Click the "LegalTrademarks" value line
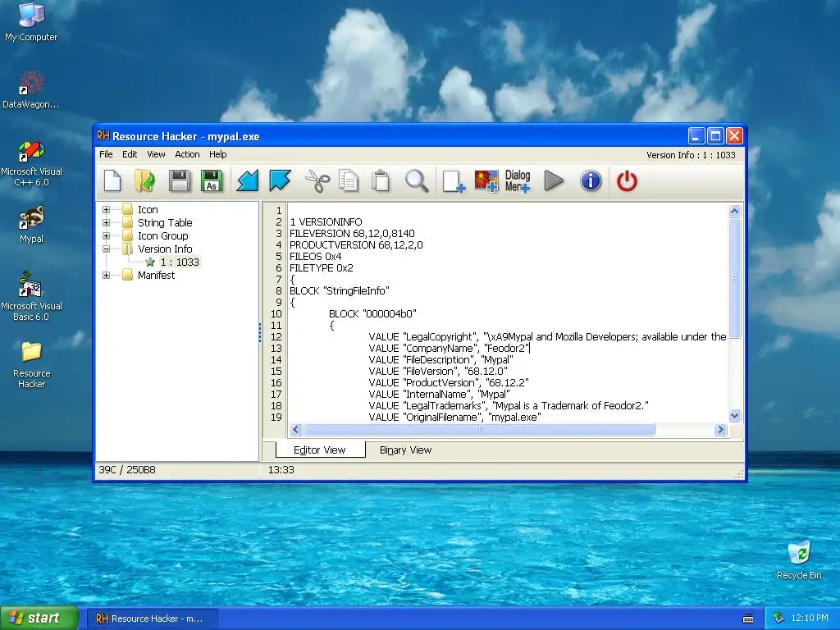Image resolution: width=840 pixels, height=630 pixels. (509, 405)
